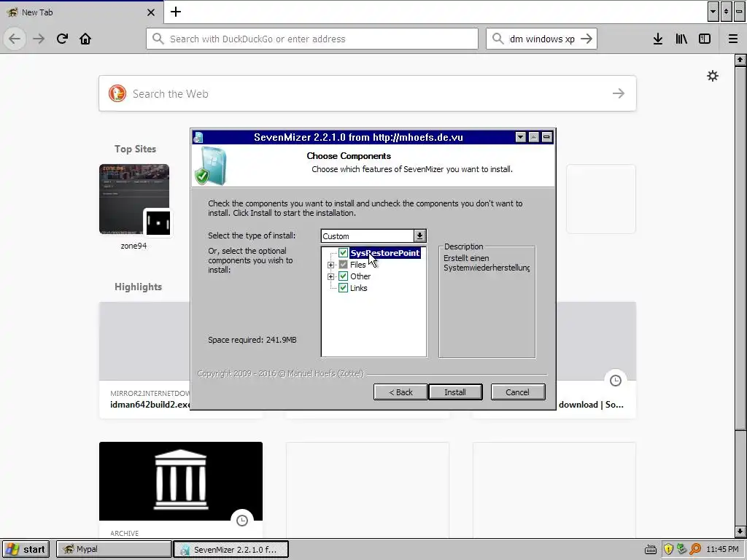Click history clock icon on archive card
Image resolution: width=747 pixels, height=560 pixels.
242,521
